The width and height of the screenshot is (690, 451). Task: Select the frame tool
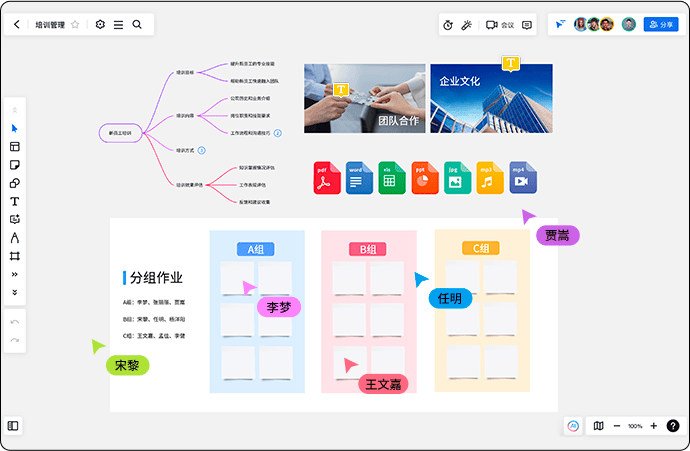click(15, 256)
